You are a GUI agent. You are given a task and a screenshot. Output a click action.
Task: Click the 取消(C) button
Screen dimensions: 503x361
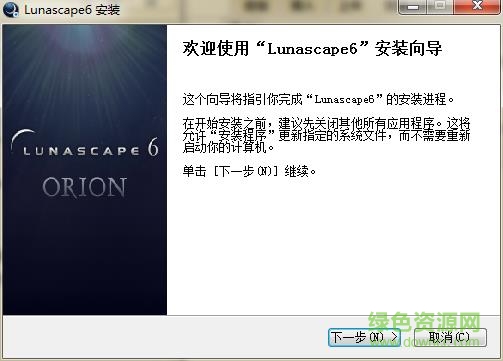pos(450,337)
